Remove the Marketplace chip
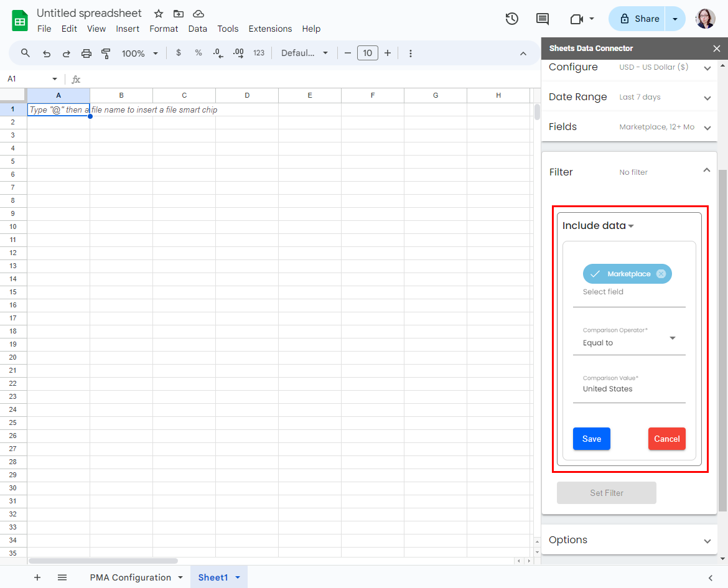This screenshot has height=588, width=728. click(x=661, y=274)
